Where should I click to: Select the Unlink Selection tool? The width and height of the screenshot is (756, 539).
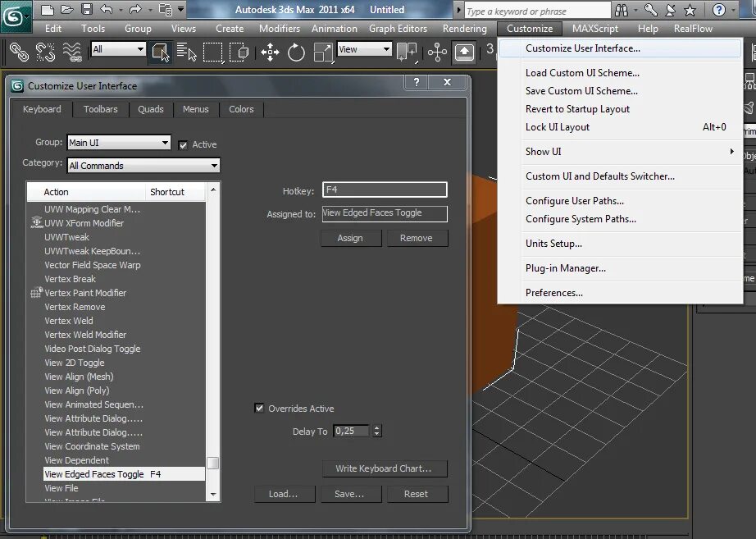coord(45,53)
